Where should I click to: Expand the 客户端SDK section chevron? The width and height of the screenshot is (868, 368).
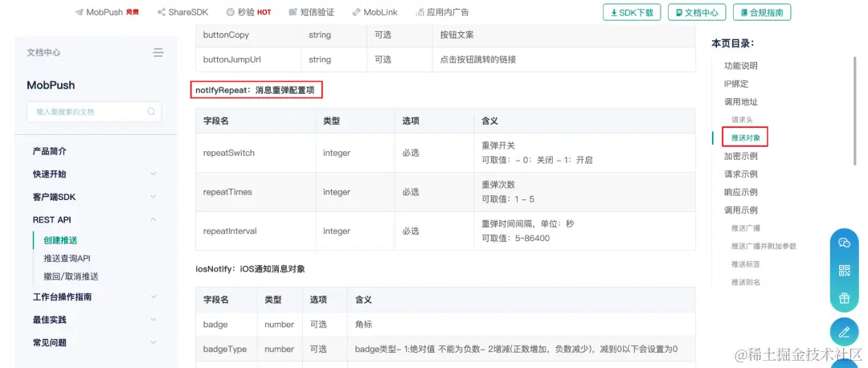tap(154, 196)
